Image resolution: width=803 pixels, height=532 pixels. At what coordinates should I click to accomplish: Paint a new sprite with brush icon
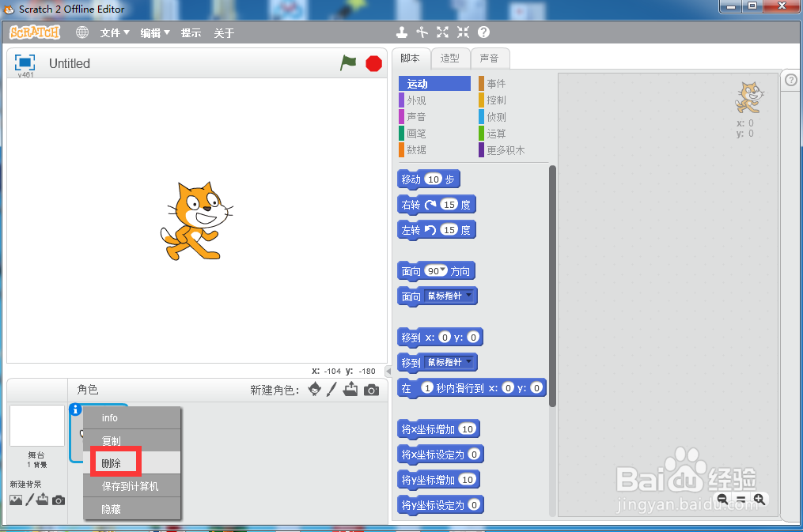(331, 389)
